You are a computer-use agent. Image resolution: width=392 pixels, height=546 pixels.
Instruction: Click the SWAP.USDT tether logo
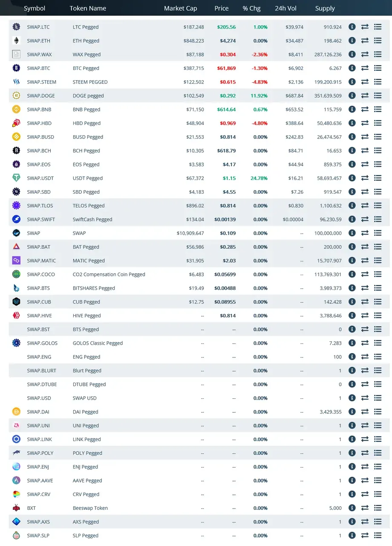pyautogui.click(x=16, y=178)
